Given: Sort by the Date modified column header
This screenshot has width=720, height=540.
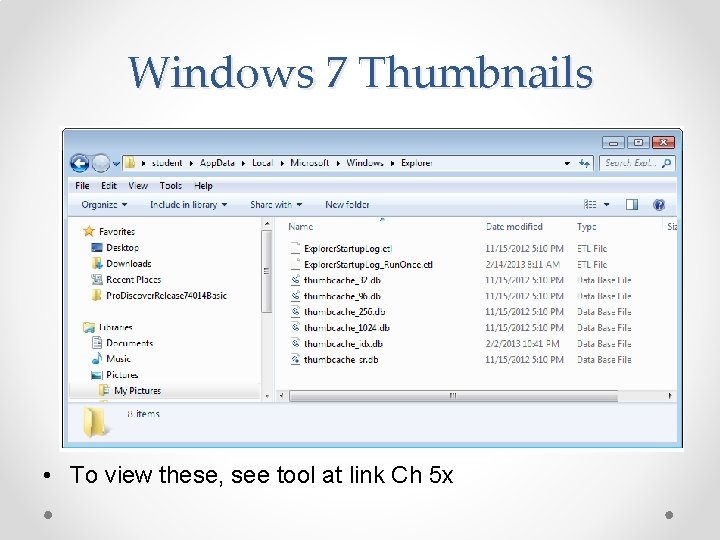Looking at the screenshot, I should coord(514,226).
